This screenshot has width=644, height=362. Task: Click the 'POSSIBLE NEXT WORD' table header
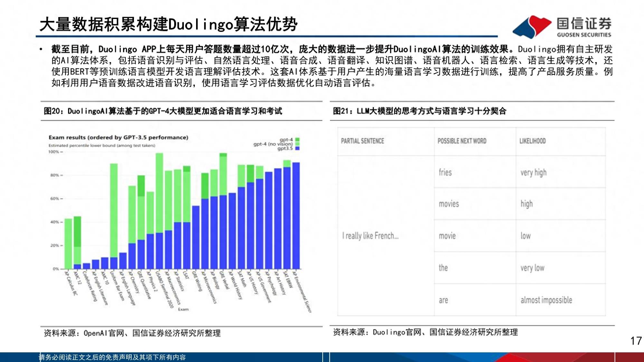point(462,141)
